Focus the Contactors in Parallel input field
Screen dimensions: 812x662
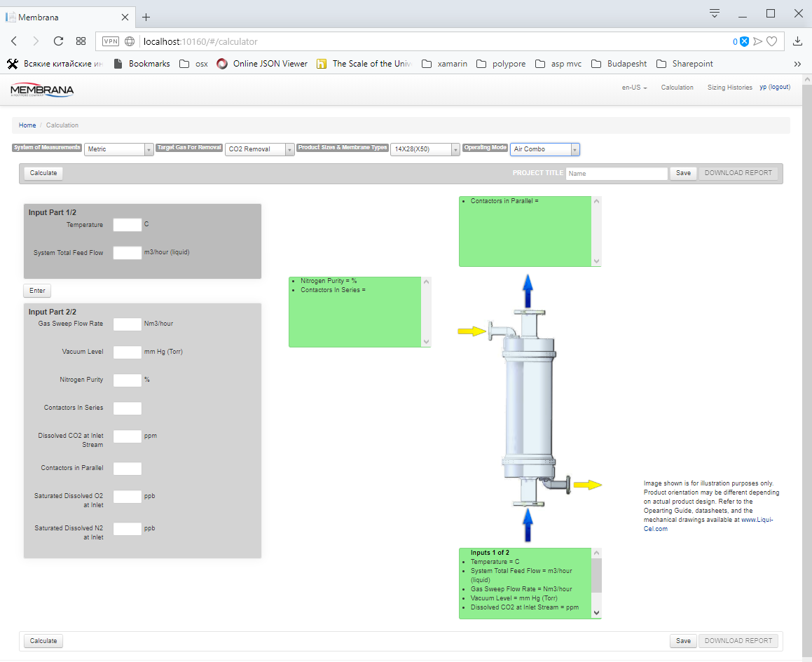pyautogui.click(x=128, y=468)
